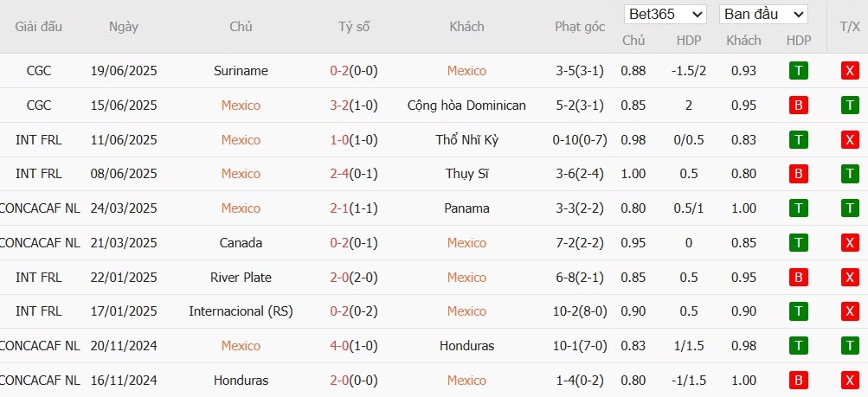Click red B badge on 16/11/2024 row
Viewport: 868px width, 397px height.
pyautogui.click(x=798, y=381)
